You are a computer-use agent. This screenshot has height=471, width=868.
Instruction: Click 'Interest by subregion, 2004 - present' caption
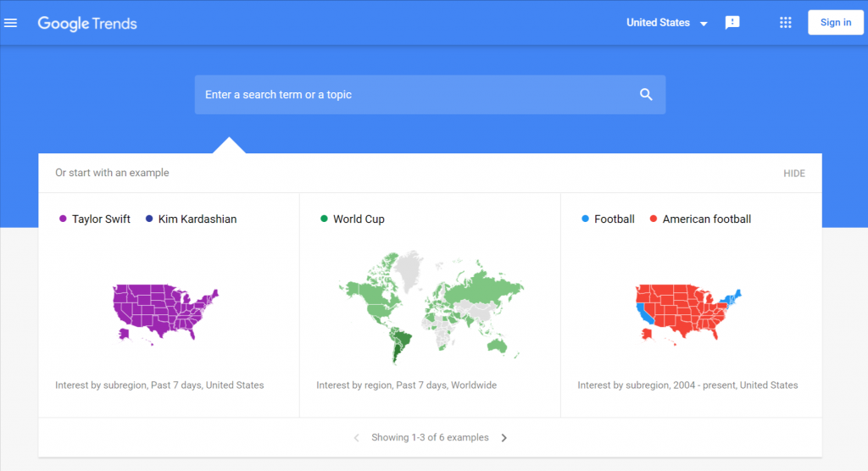click(687, 385)
